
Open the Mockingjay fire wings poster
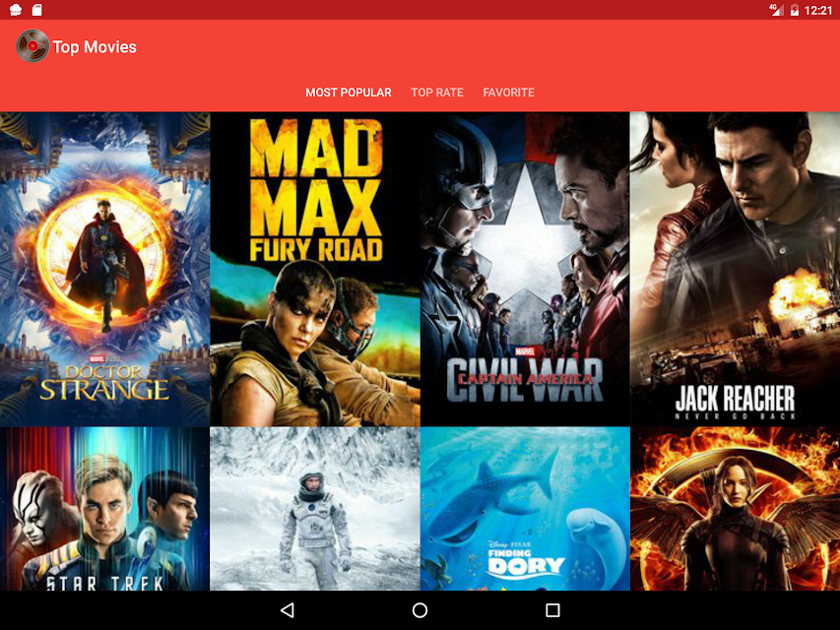coord(735,508)
